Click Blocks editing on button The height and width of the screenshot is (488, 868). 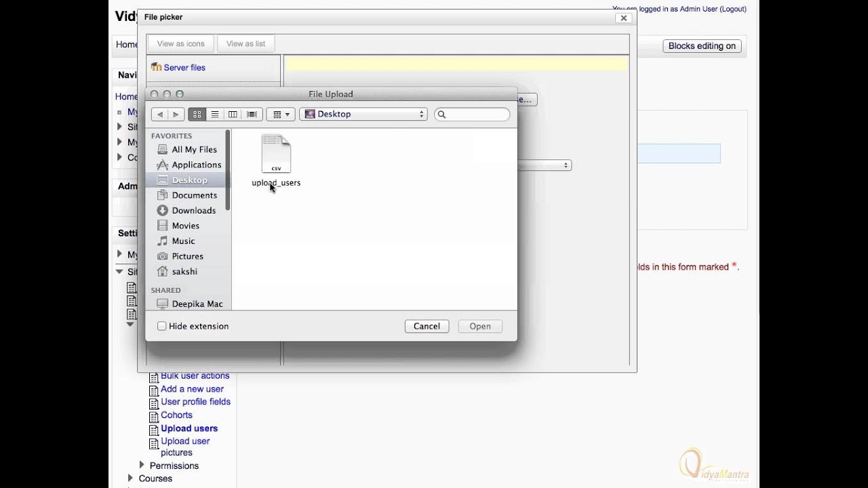pyautogui.click(x=702, y=46)
